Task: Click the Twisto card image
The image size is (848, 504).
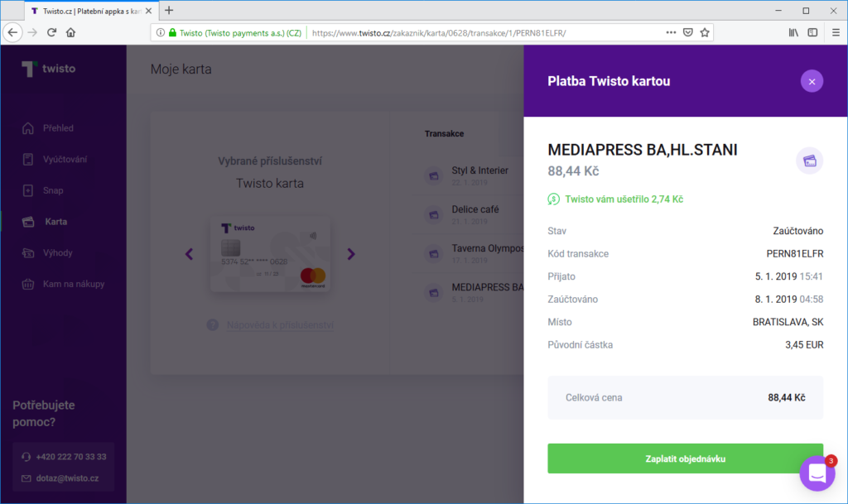Action: (270, 254)
